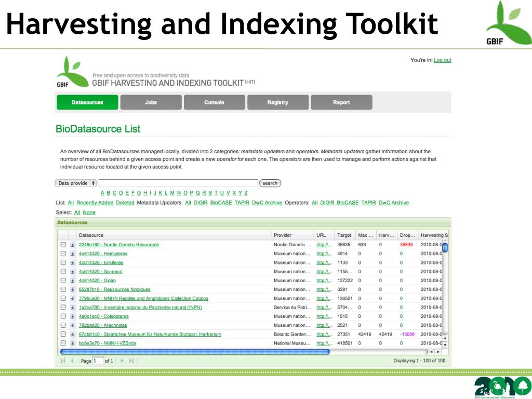Expand the Nordic Genetic Resources row
The width and height of the screenshot is (532, 399).
tap(72, 245)
